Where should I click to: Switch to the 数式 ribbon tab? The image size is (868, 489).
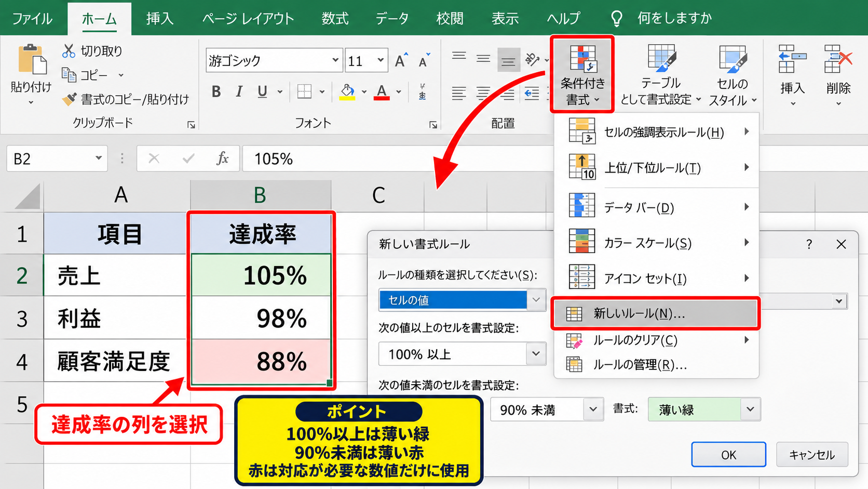tap(335, 19)
